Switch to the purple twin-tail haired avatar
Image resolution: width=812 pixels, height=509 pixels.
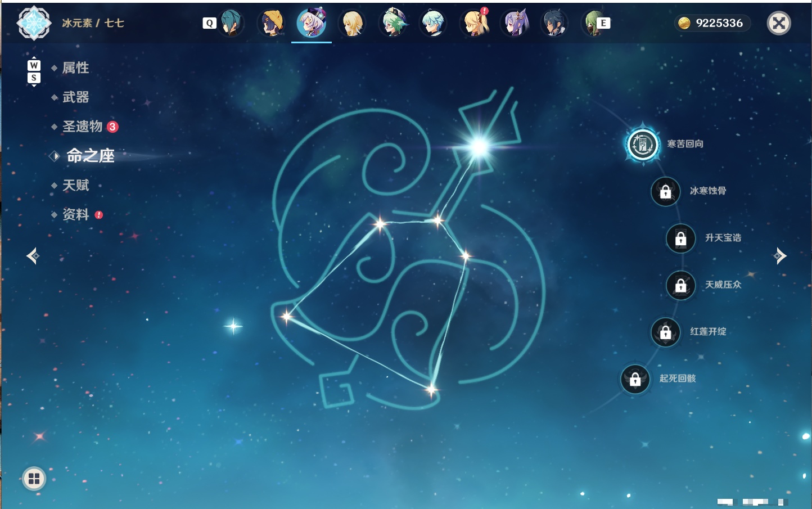[515, 23]
